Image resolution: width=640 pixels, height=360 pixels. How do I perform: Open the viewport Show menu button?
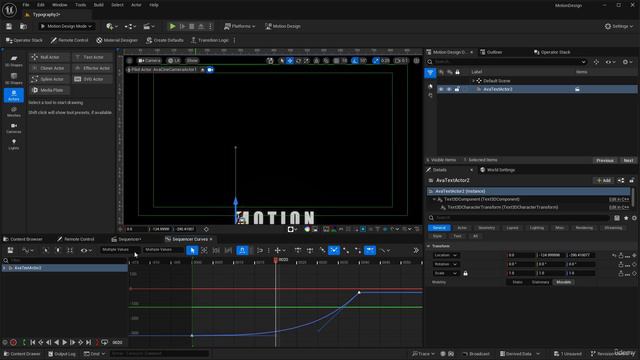[192, 60]
